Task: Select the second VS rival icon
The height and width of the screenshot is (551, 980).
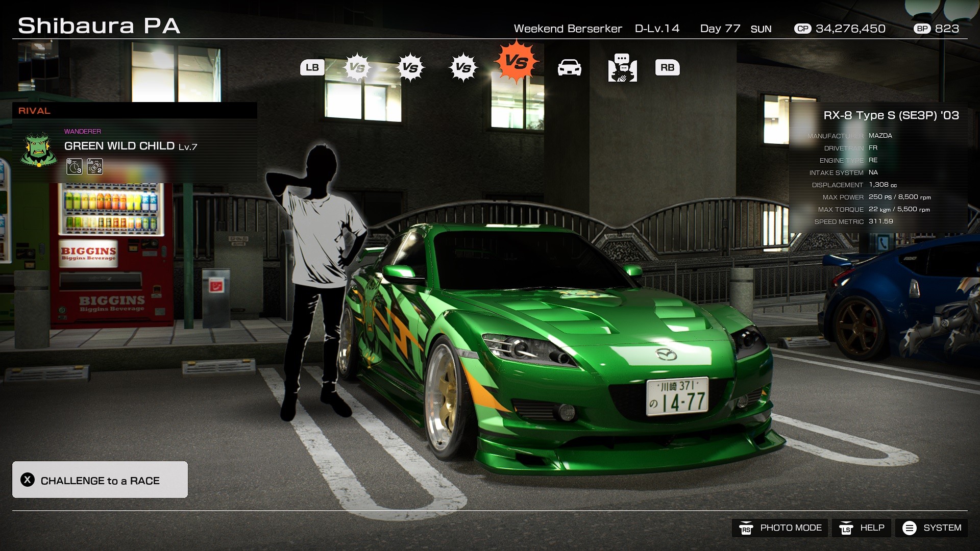Action: point(410,67)
